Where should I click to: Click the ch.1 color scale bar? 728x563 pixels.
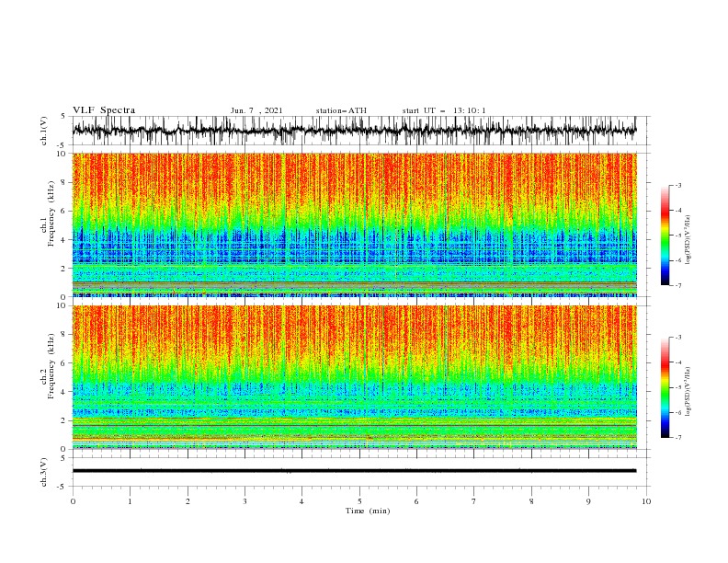pos(665,236)
